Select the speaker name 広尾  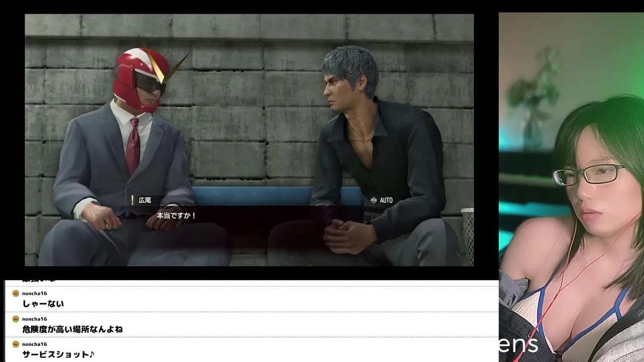coord(145,200)
